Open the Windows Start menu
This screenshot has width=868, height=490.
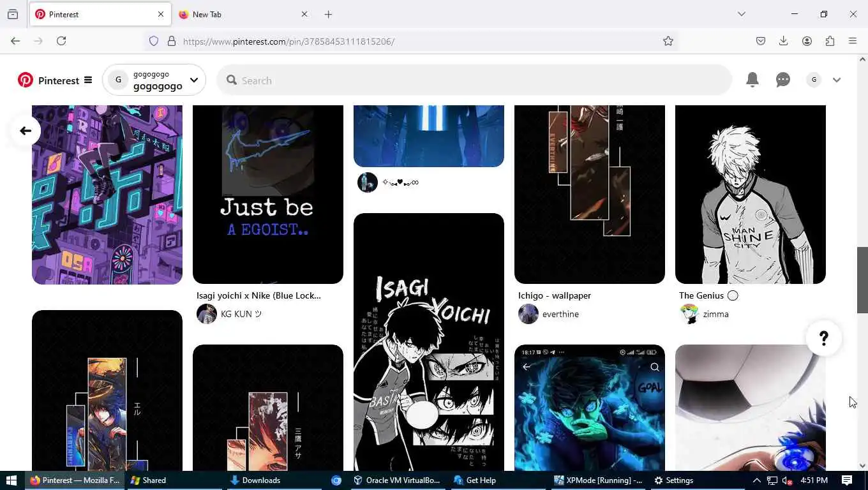[11, 480]
